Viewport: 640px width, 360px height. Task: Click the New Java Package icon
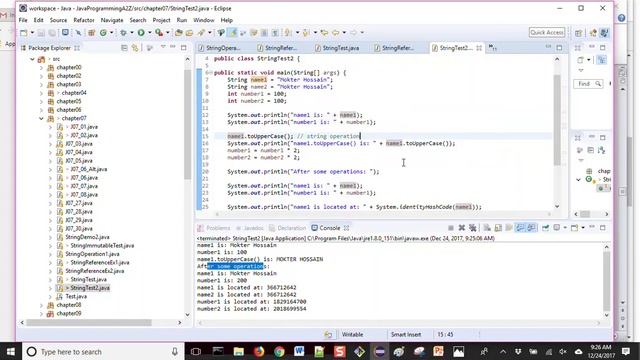pos(91,33)
